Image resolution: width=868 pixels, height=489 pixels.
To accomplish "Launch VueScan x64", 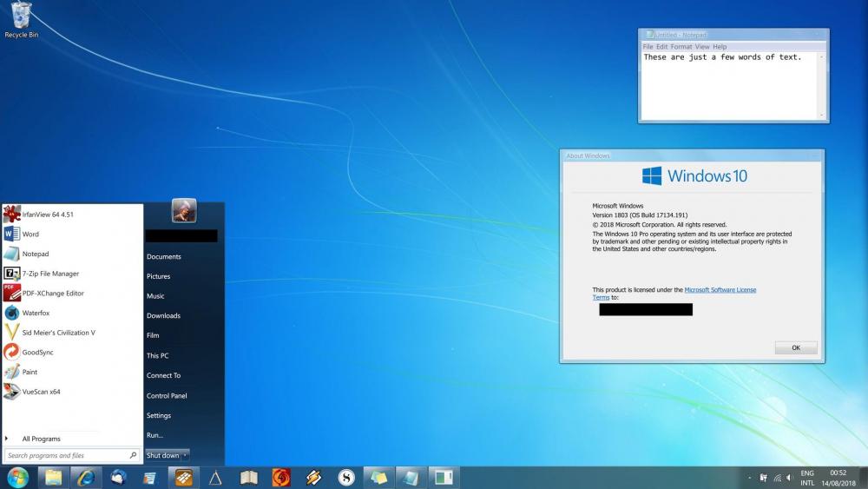I will pyautogui.click(x=41, y=392).
